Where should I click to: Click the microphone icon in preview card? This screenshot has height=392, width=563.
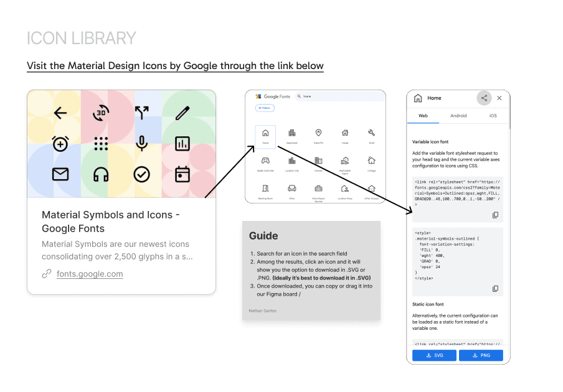(142, 144)
